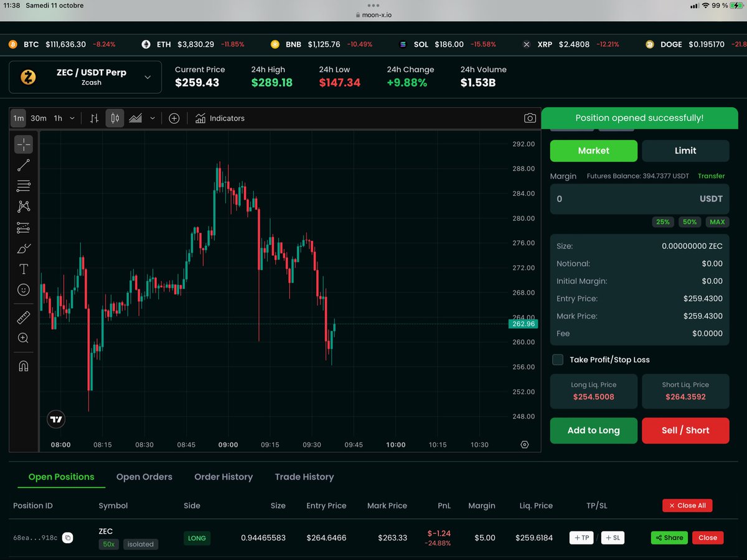747x560 pixels.
Task: Add stop loss with + SL button
Action: click(x=613, y=538)
